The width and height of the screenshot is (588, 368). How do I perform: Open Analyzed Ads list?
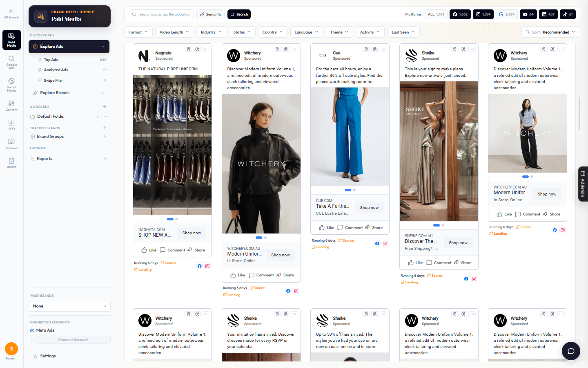pos(72,70)
